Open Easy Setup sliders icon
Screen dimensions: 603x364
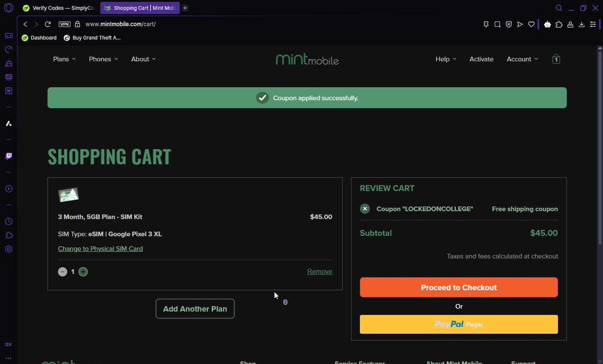[x=593, y=25]
